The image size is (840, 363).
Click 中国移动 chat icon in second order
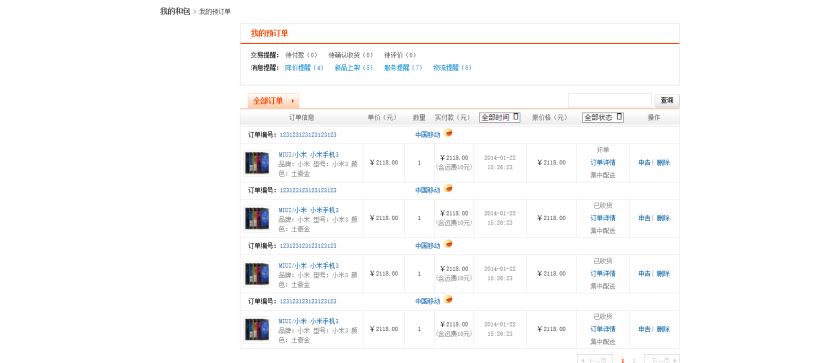pyautogui.click(x=448, y=188)
